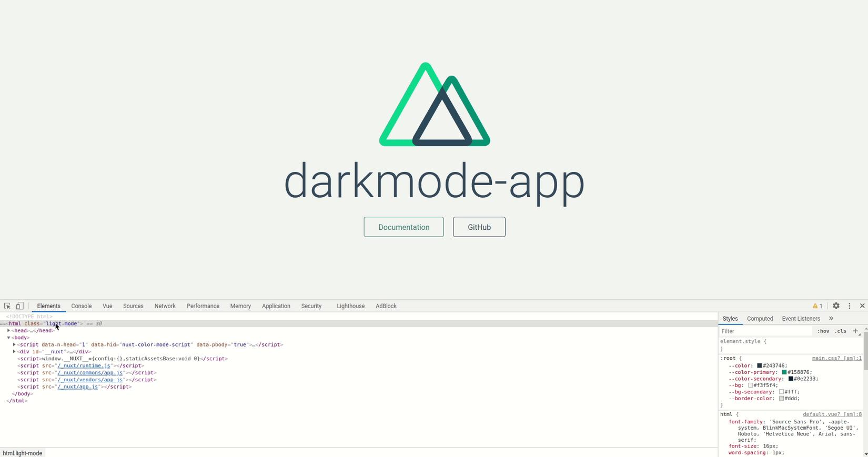Toggle the .cls class editor
868x457 pixels.
[x=841, y=331]
